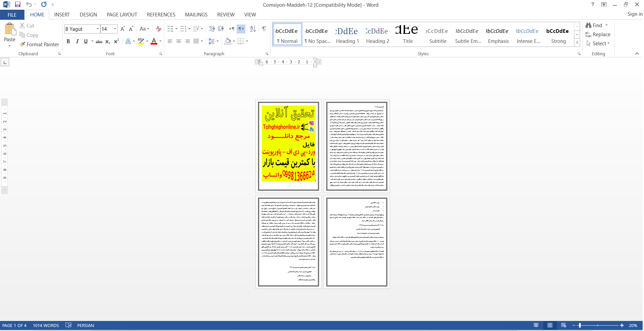
Task: Click the proofing errors book icon
Action: point(69,325)
